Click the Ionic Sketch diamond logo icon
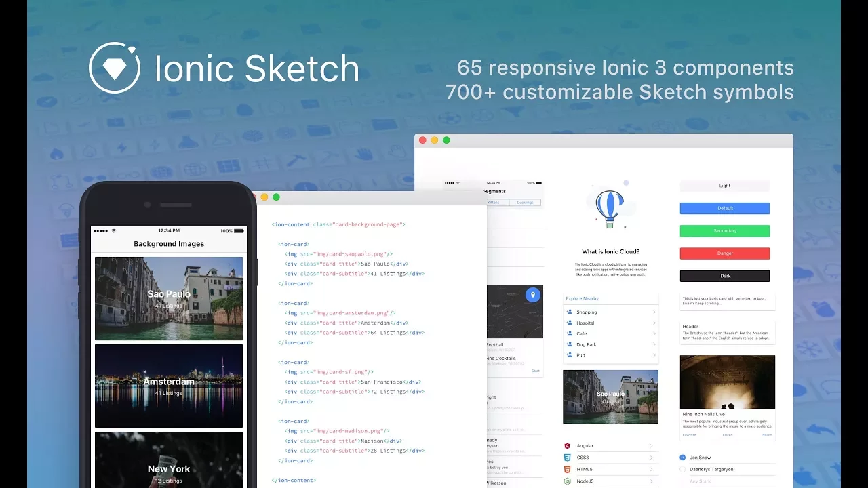Viewport: 868px width, 488px height. pos(115,68)
